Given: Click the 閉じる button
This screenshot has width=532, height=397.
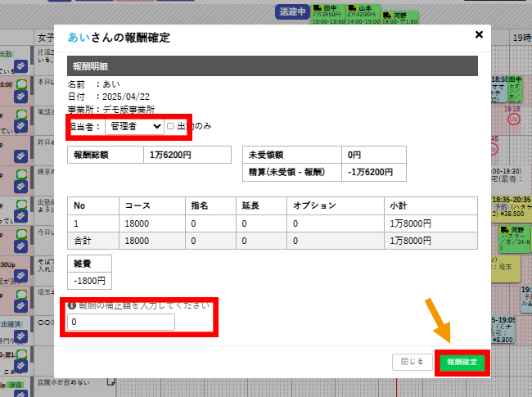Looking at the screenshot, I should click(413, 362).
